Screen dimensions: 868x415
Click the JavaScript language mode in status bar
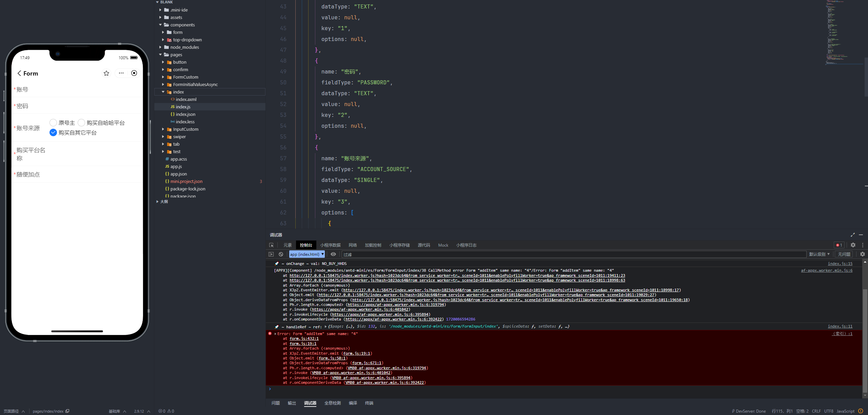(x=846, y=411)
